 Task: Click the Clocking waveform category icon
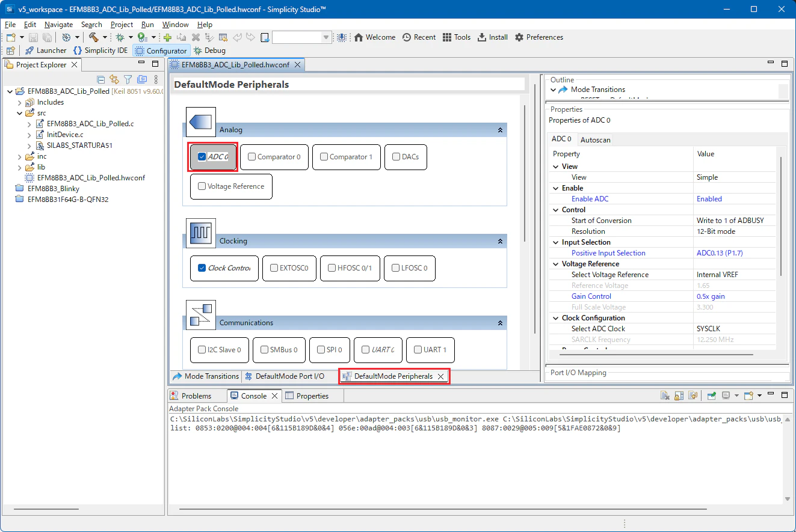(201, 233)
